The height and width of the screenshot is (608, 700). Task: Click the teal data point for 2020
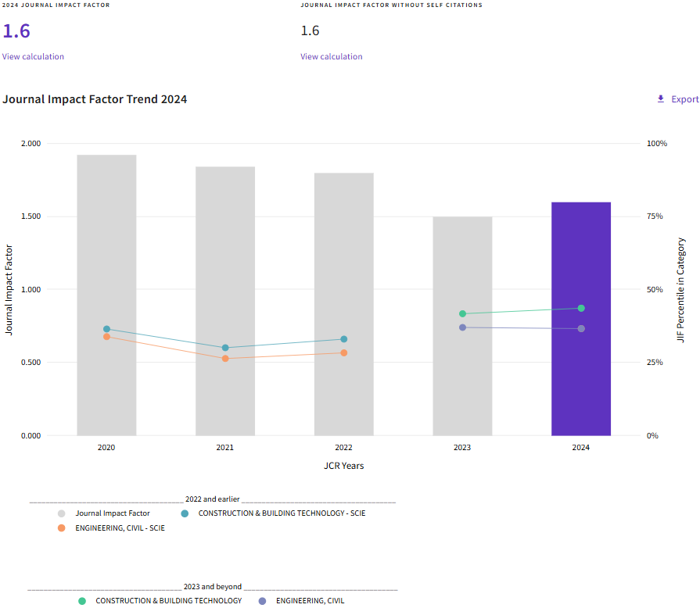tap(106, 329)
